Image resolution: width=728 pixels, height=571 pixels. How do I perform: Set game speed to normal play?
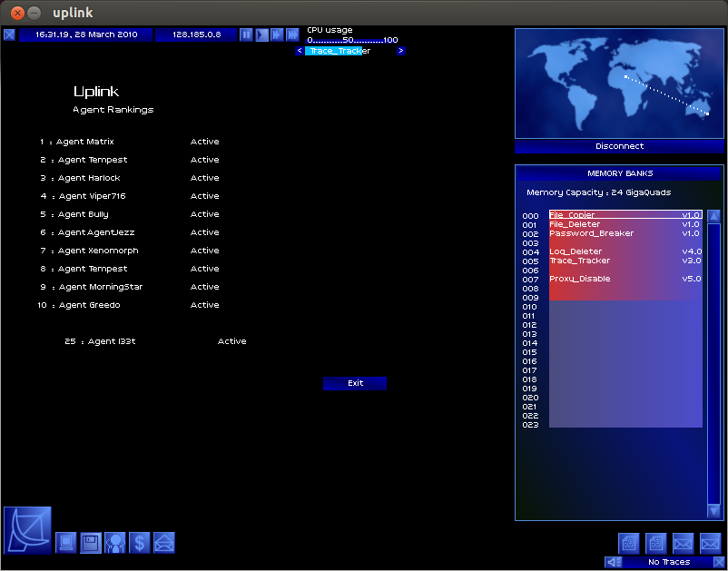(x=261, y=34)
